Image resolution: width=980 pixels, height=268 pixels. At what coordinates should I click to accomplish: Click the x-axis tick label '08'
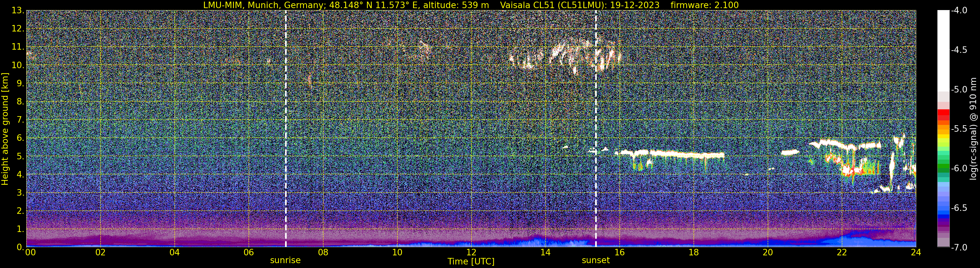pos(323,252)
